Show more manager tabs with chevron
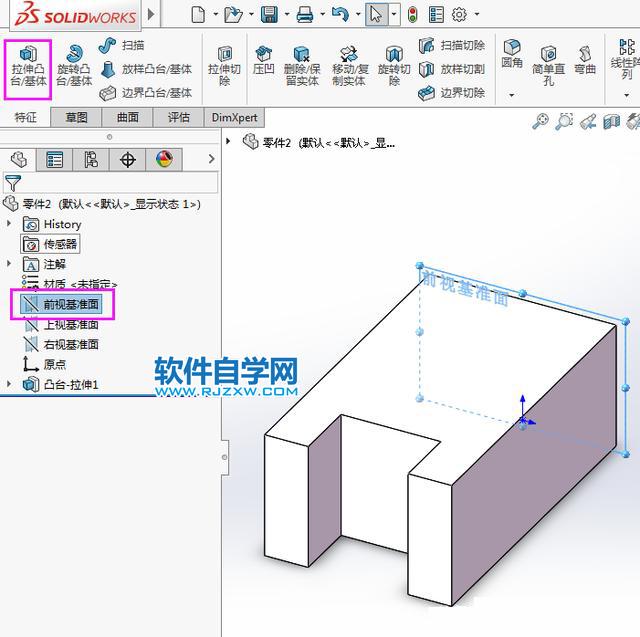 pyautogui.click(x=211, y=159)
